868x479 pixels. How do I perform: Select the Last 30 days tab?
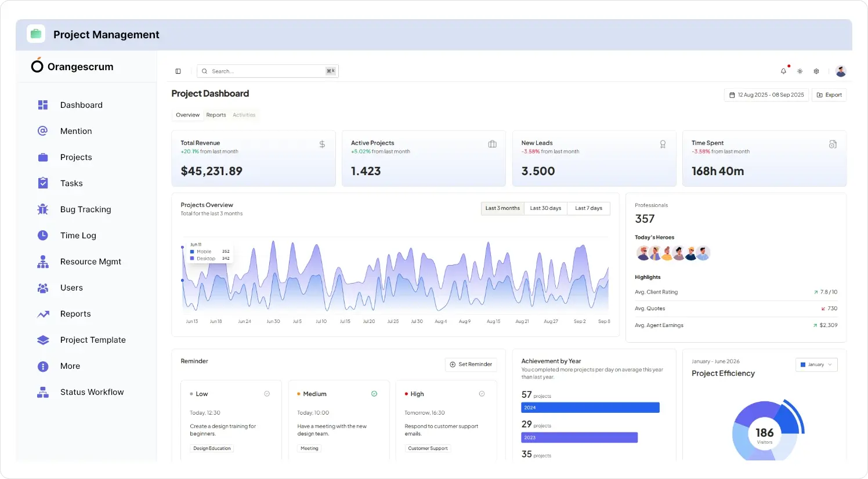pyautogui.click(x=545, y=208)
